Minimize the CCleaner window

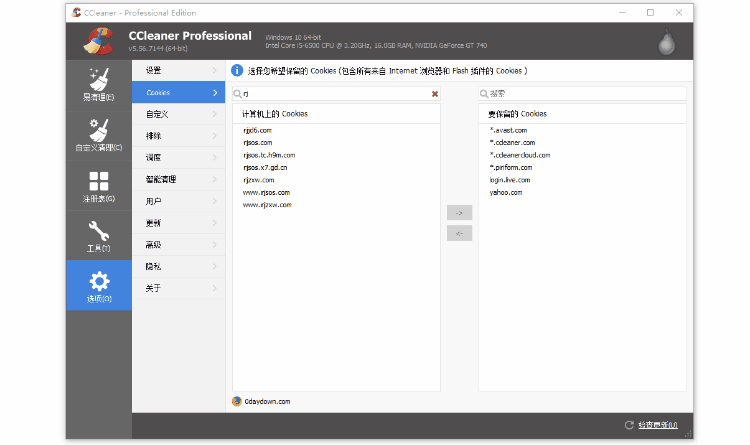pyautogui.click(x=622, y=12)
